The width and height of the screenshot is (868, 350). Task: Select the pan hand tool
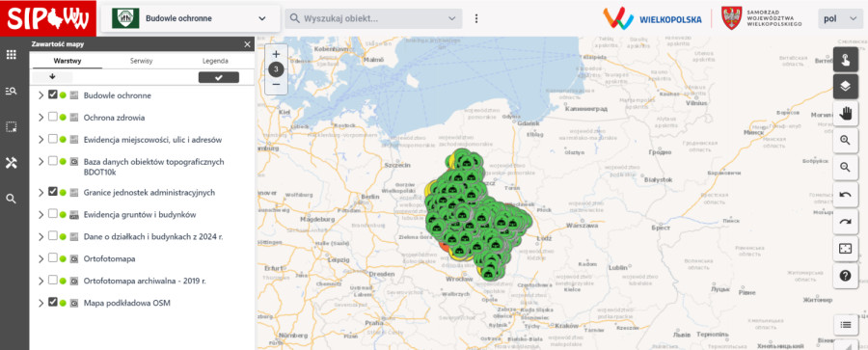(845, 114)
